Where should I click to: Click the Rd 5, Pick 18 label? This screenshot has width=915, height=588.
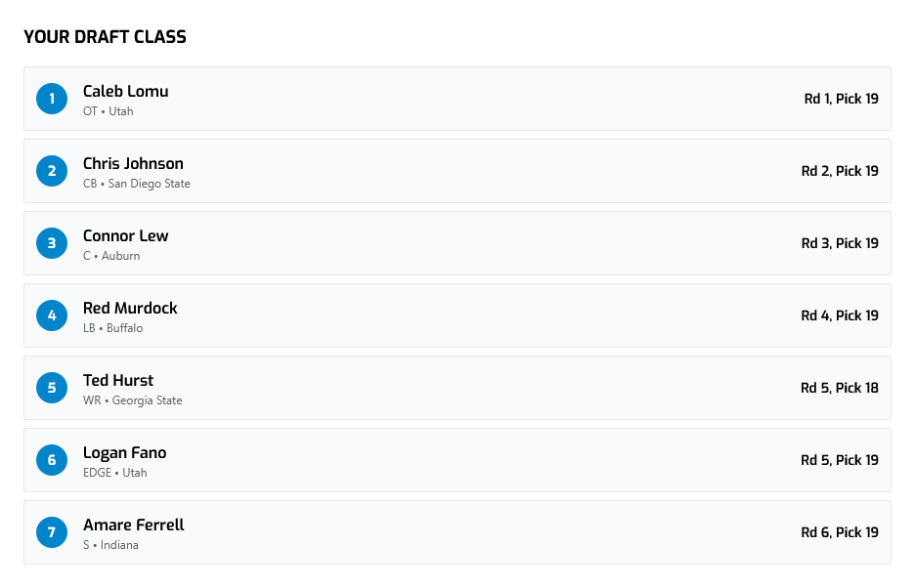(x=839, y=388)
